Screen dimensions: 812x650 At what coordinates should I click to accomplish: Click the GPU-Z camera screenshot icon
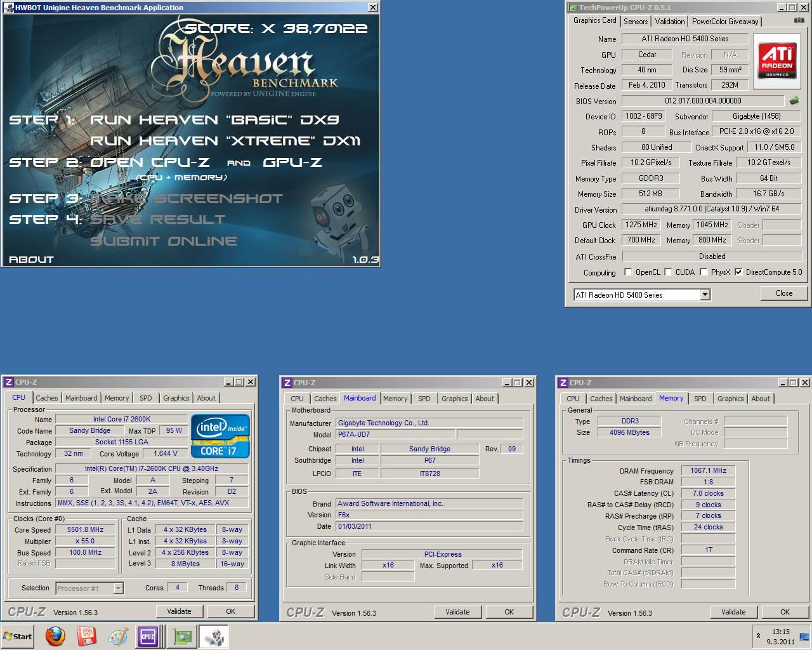tap(799, 20)
